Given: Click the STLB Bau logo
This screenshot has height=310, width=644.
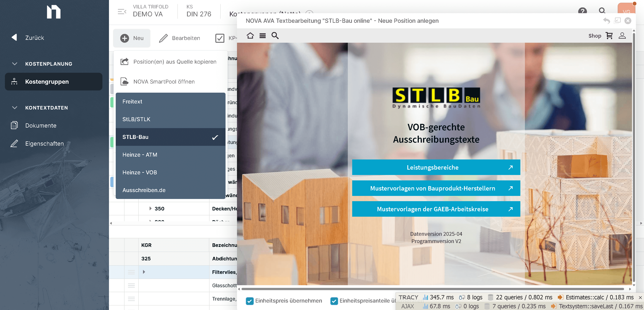Looking at the screenshot, I should [x=436, y=98].
